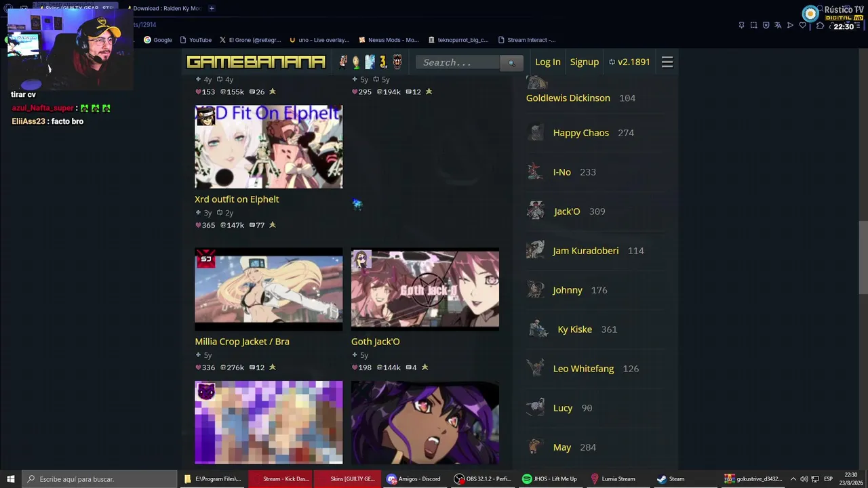Open Amigos Discord from the taskbar
The width and height of the screenshot is (868, 488).
coord(414,479)
